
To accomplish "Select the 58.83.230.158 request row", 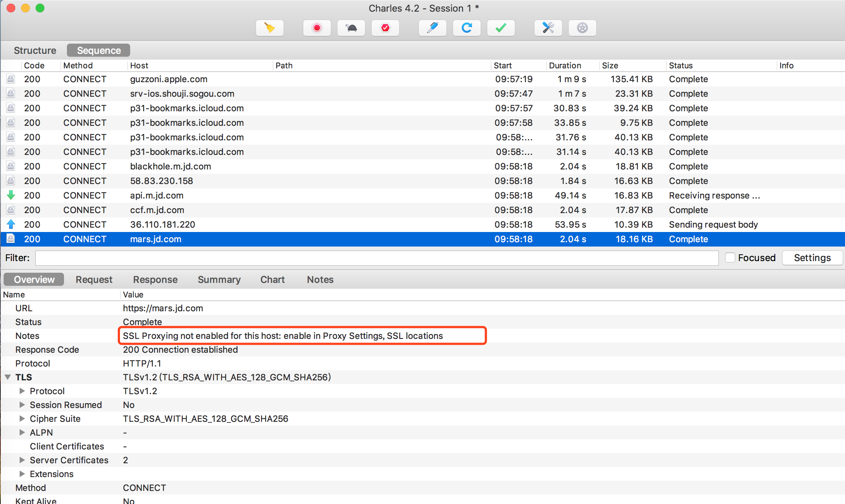I will 422,181.
